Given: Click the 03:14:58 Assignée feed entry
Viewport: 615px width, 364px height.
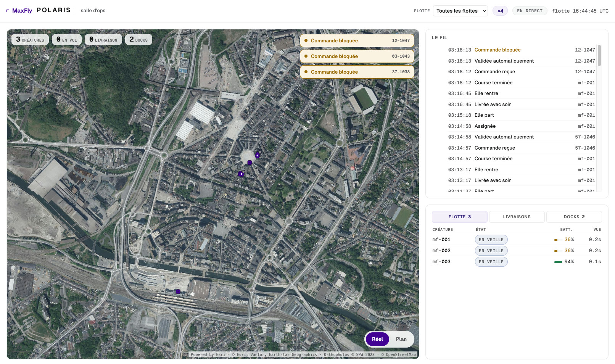Looking at the screenshot, I should (521, 126).
